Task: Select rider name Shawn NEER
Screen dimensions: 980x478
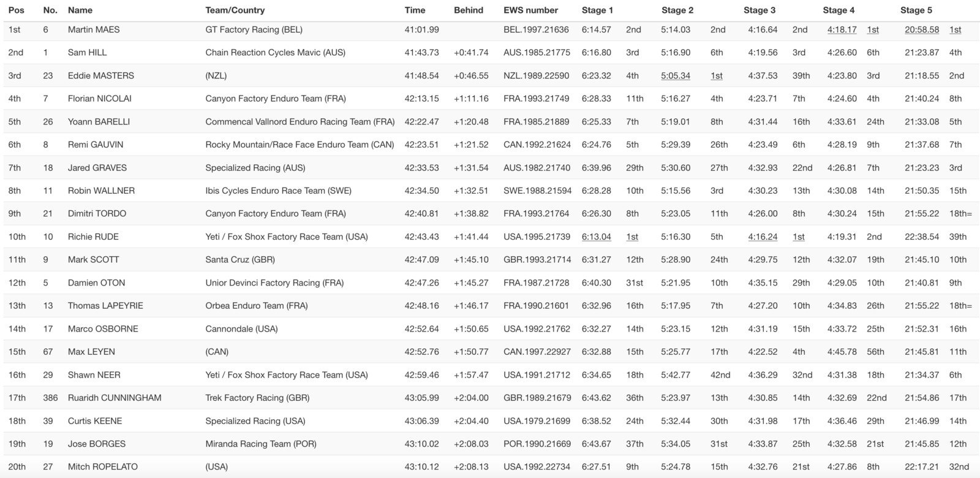Action: (94, 374)
